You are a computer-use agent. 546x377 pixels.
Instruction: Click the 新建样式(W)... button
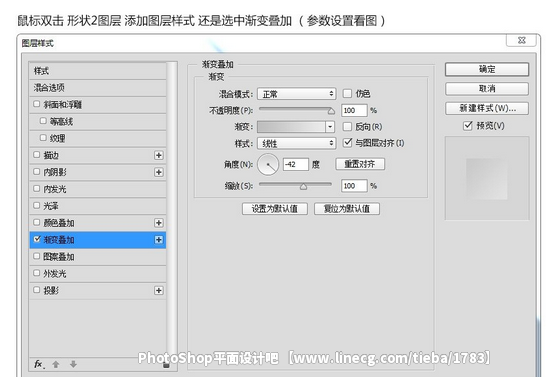[x=487, y=108]
